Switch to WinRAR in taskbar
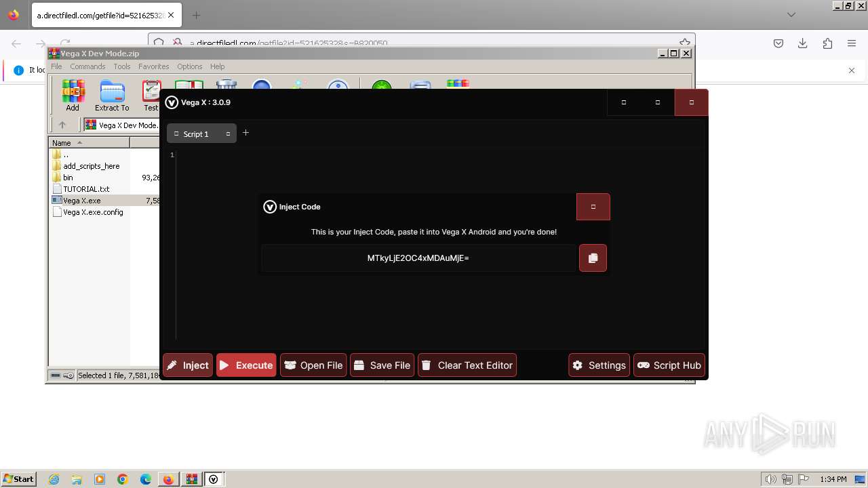 [x=192, y=479]
